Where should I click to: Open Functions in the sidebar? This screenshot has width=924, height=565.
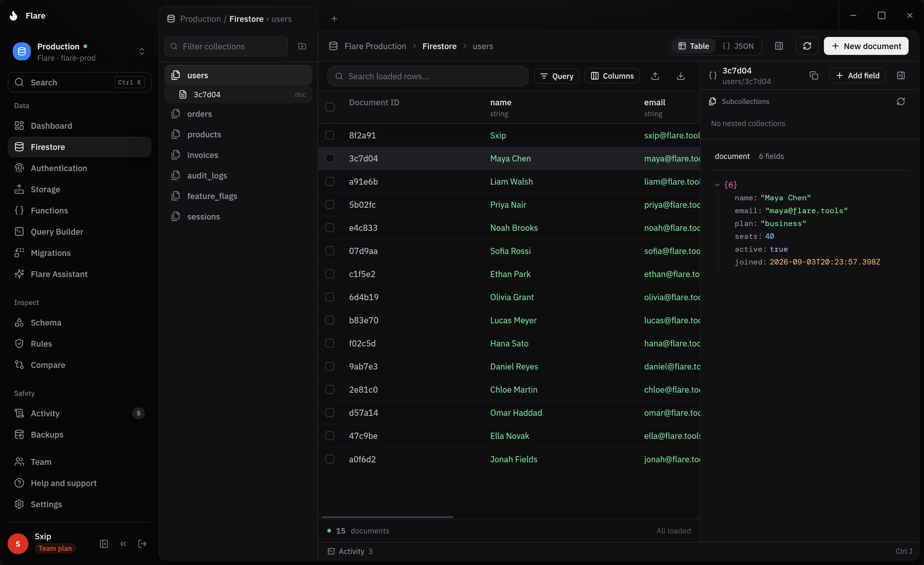[80, 211]
